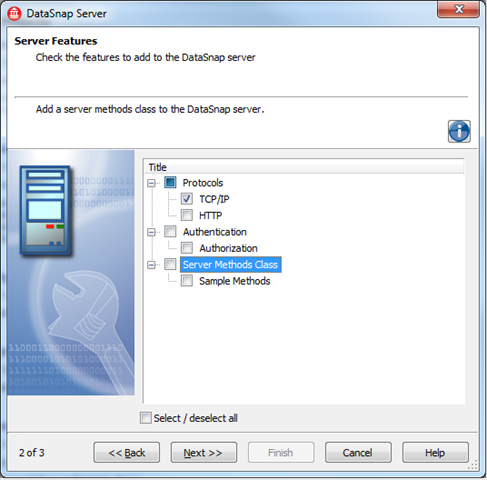Cancel the DataSnap Server wizard

tap(358, 452)
